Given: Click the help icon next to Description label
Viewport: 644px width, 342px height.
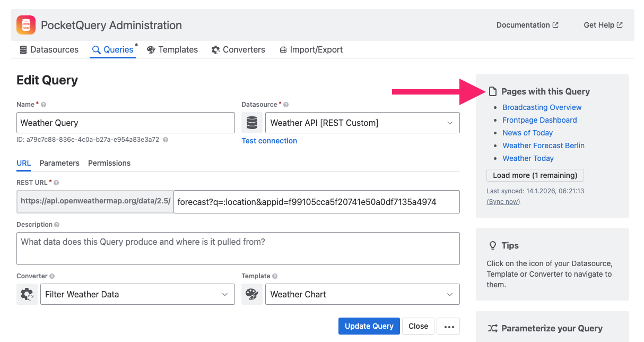Looking at the screenshot, I should [x=57, y=225].
